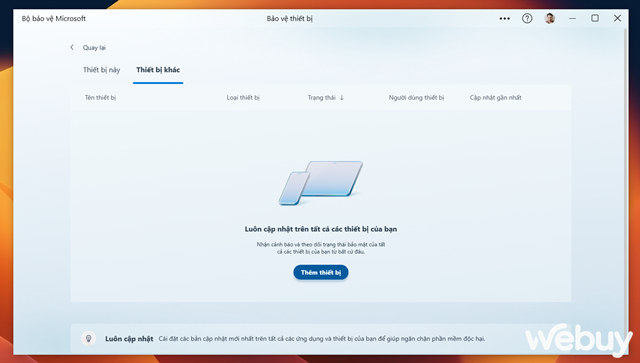Toggle sort arrow beside Trạng thái
The image size is (640, 363).
tap(342, 98)
